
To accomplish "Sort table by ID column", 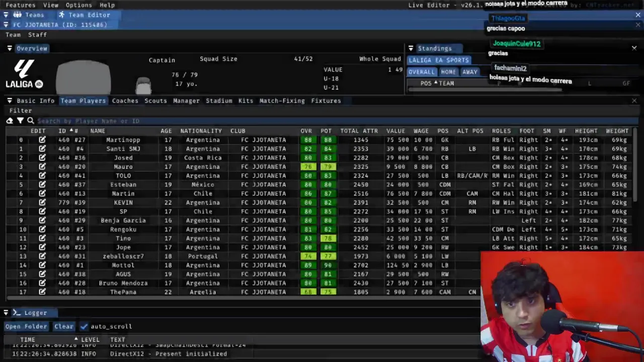I will [62, 131].
